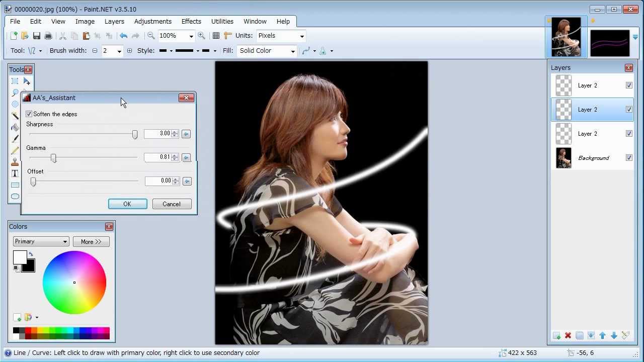Select the Magic Wand tool

pos(15,116)
